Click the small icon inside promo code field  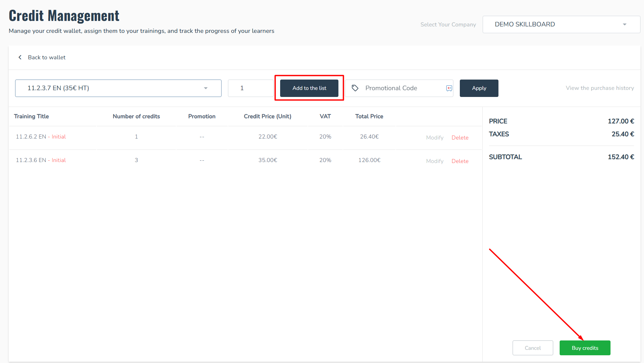(x=449, y=88)
